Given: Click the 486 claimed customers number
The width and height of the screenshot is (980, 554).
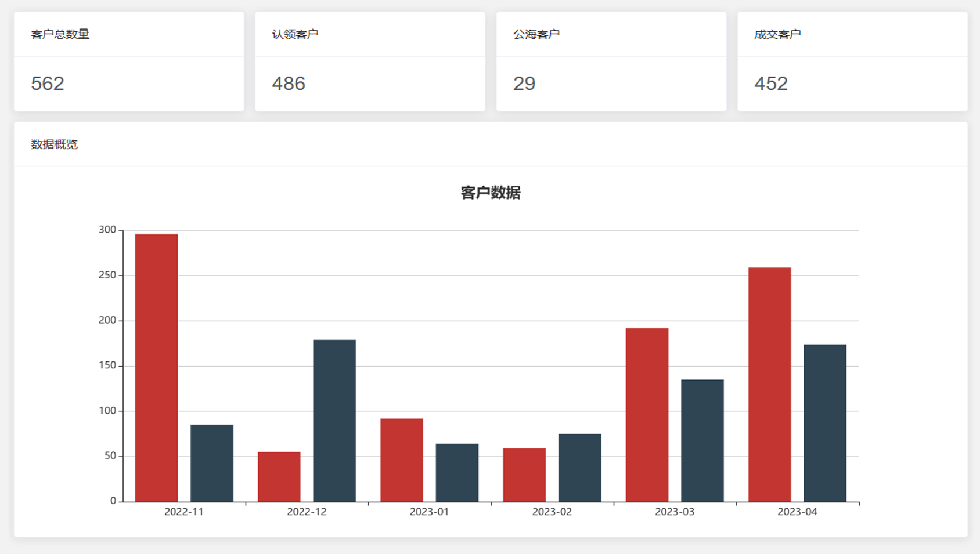Looking at the screenshot, I should (x=289, y=84).
